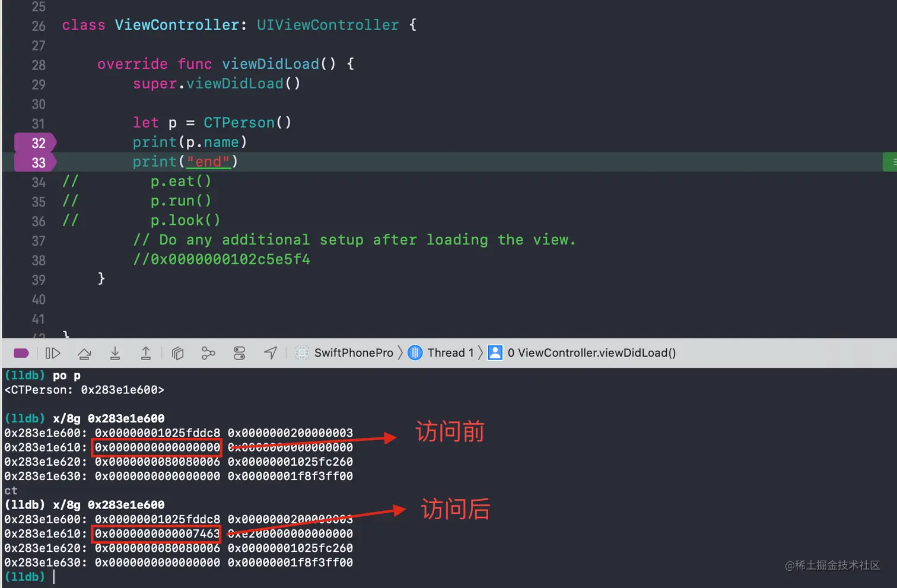Step out of the current function
897x588 pixels.
[146, 353]
